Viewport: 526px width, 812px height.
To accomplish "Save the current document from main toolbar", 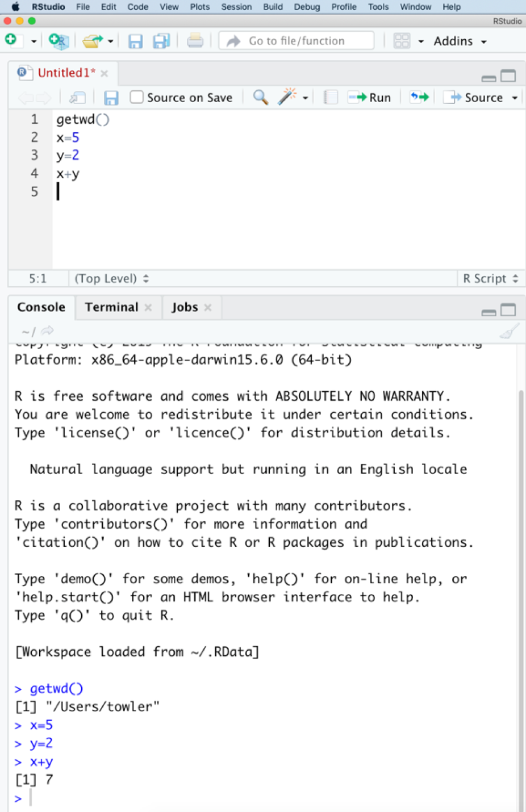I will 135,41.
